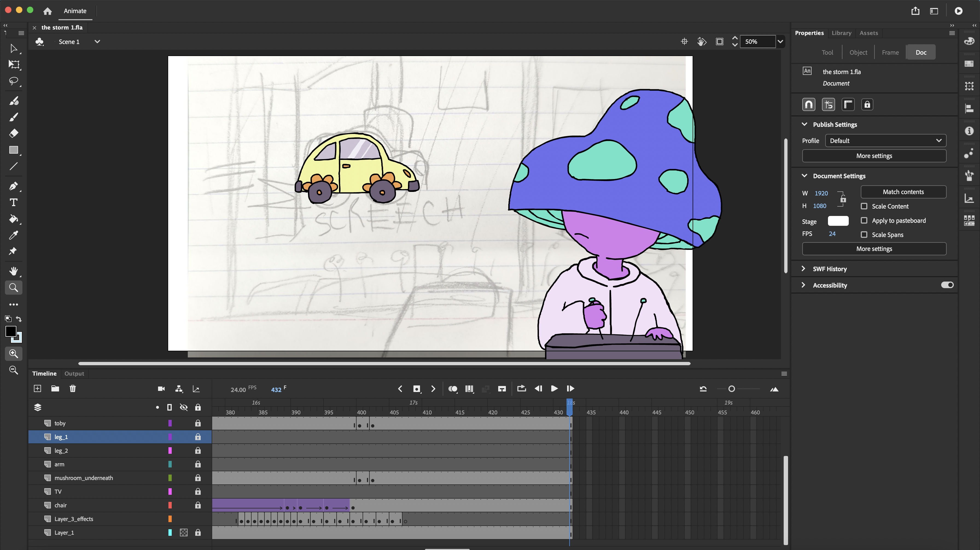Enable the Scale Content checkbox

(x=864, y=206)
